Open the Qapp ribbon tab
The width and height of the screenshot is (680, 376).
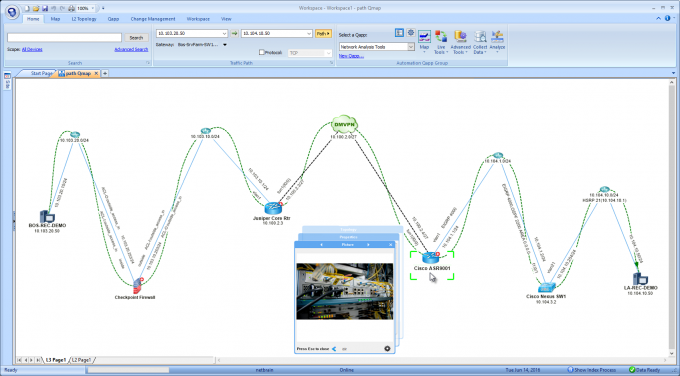coord(113,19)
